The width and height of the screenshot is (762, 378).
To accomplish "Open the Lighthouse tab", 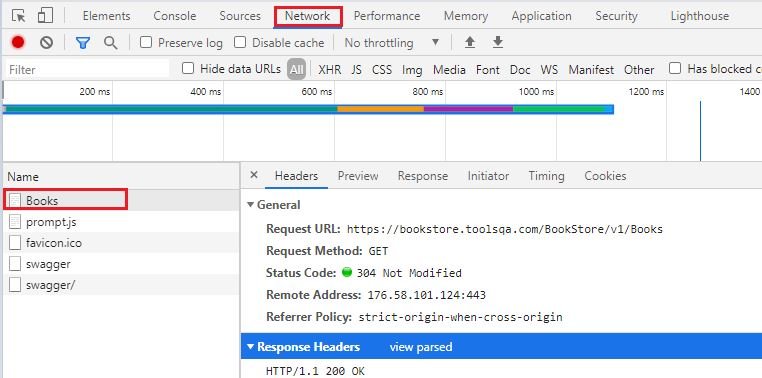I will (700, 16).
